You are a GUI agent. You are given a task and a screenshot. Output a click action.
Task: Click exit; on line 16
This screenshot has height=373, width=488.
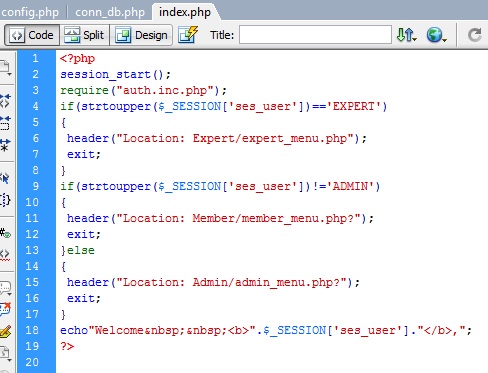(x=84, y=298)
